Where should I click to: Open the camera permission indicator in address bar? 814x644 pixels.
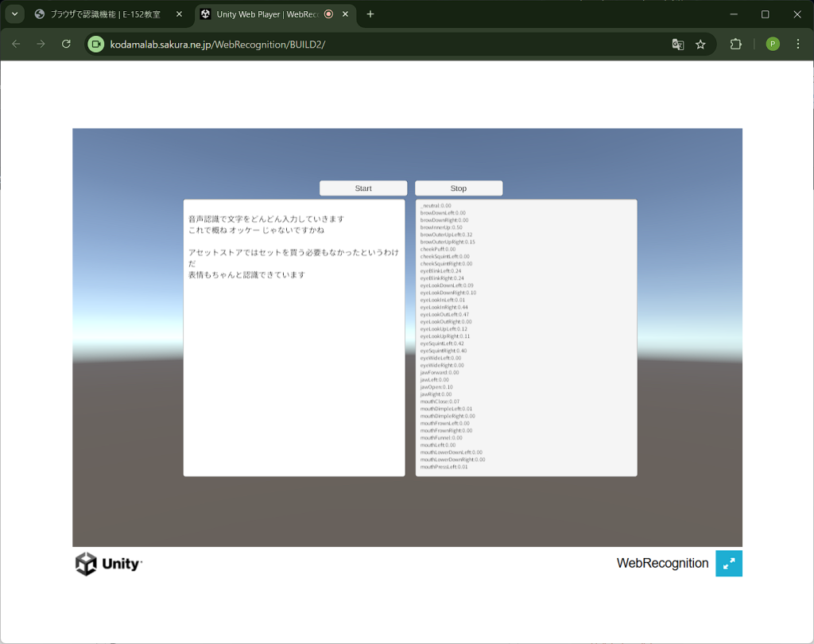pyautogui.click(x=96, y=45)
